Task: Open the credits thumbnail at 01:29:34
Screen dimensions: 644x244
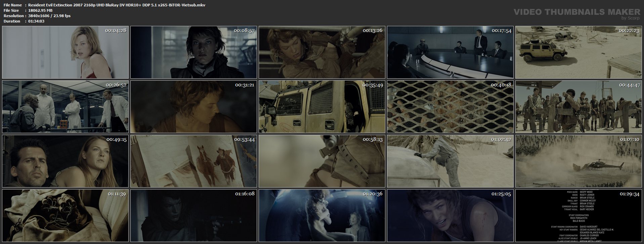Action: (x=578, y=216)
